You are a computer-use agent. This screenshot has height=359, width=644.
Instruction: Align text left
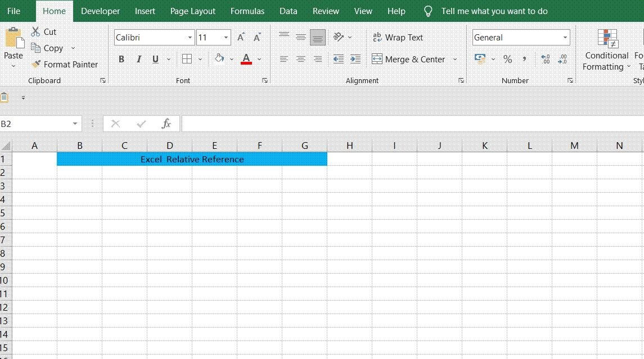tap(284, 59)
